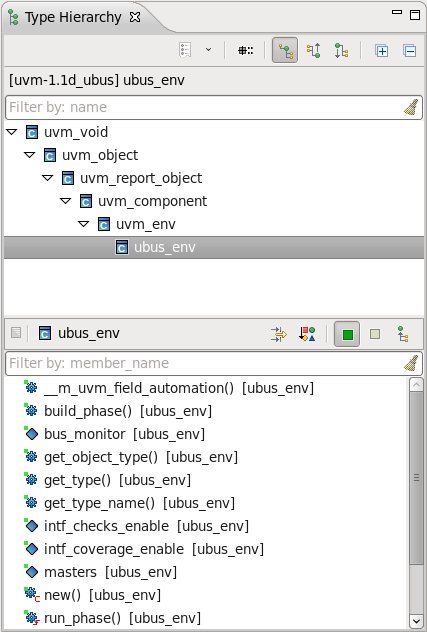Viewport: 427px width, 632px height.
Task: Collapse the uvm_object tree node
Action: click(x=30, y=155)
